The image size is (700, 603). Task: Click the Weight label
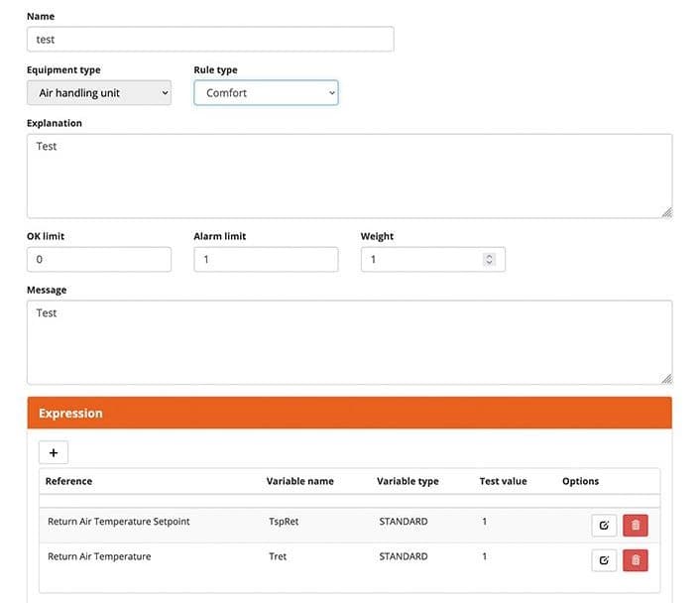[377, 236]
